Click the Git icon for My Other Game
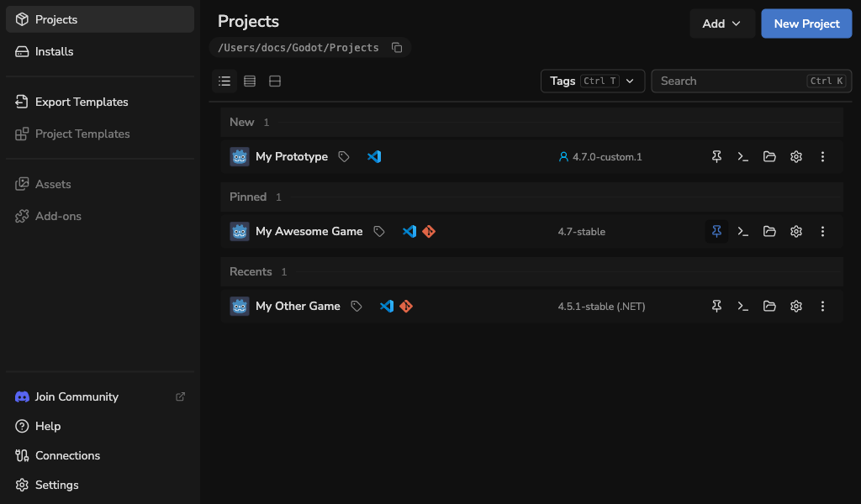 click(406, 306)
